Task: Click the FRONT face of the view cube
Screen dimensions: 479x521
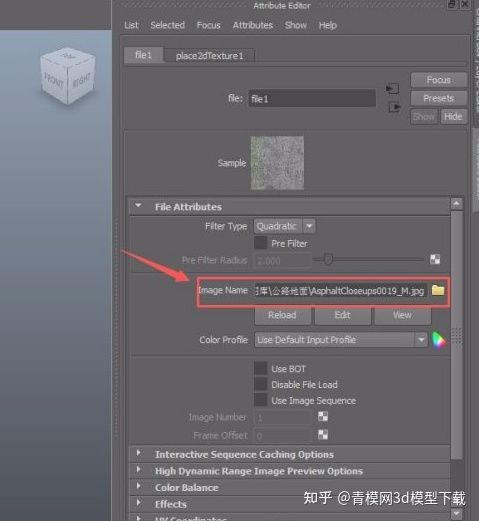Action: 54,82
